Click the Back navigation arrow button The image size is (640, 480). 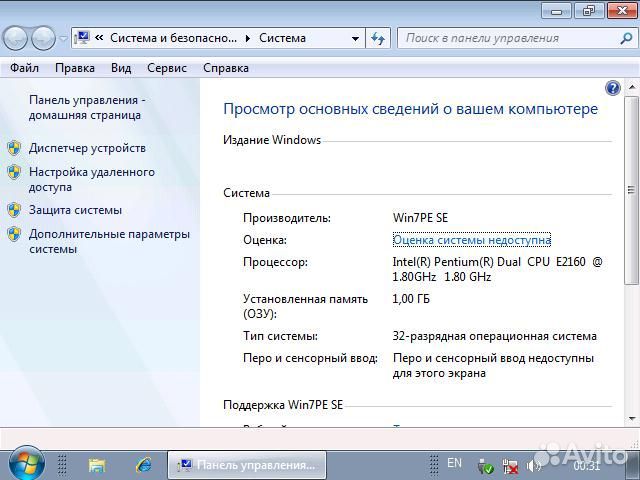tap(15, 38)
